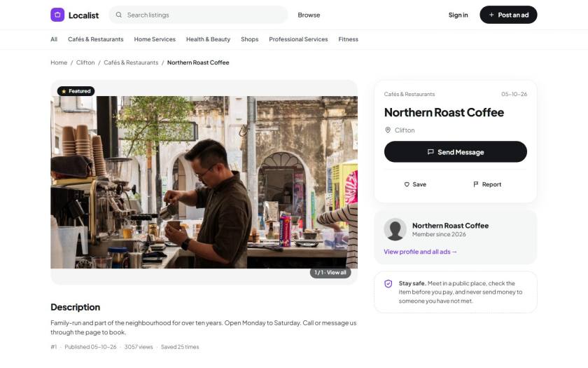Click the shield icon in Stay safe notice
The height and width of the screenshot is (368, 588).
pyautogui.click(x=388, y=283)
